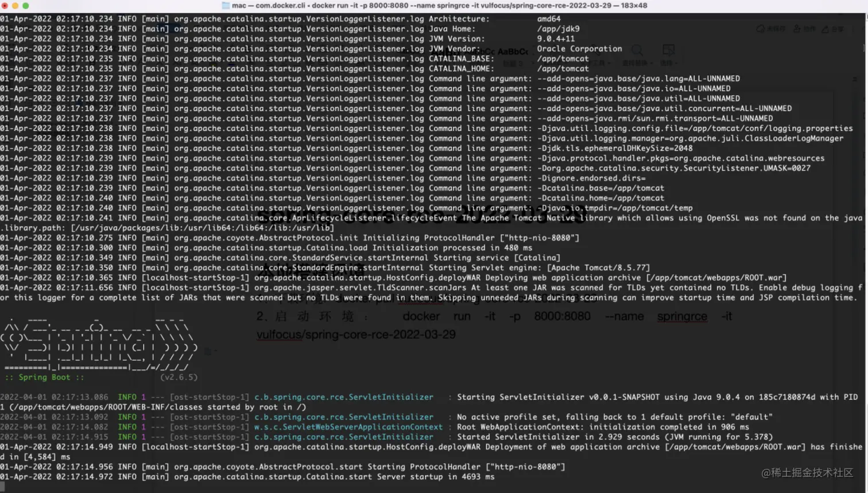Click the folder proxy icon beside 'mac' title

pyautogui.click(x=225, y=5)
